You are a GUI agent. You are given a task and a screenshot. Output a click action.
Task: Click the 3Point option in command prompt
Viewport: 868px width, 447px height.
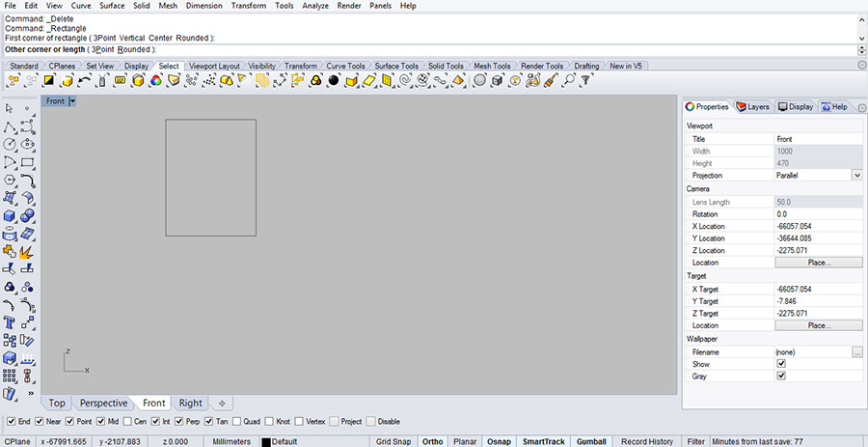[x=103, y=49]
